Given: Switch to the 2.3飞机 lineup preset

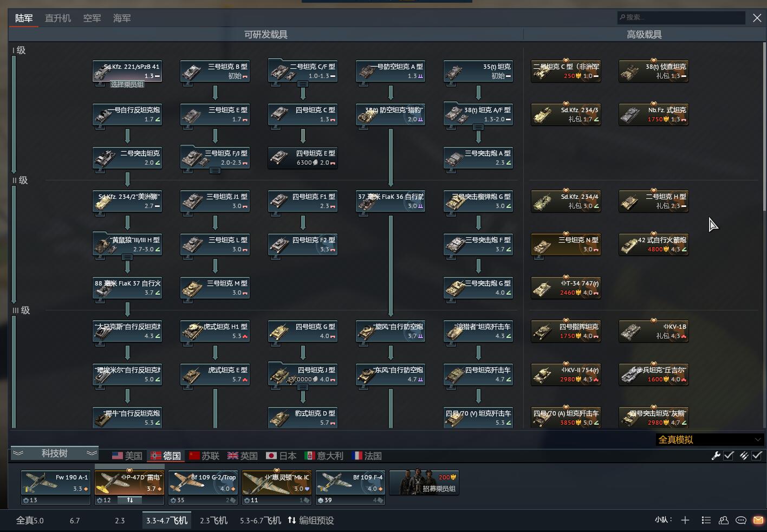Looking at the screenshot, I should tap(214, 521).
